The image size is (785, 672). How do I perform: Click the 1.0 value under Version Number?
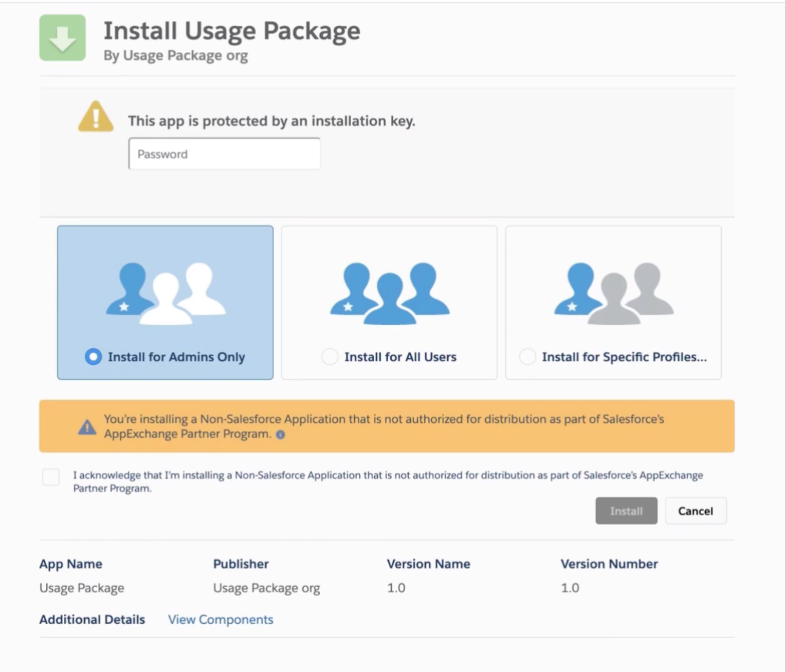[570, 588]
